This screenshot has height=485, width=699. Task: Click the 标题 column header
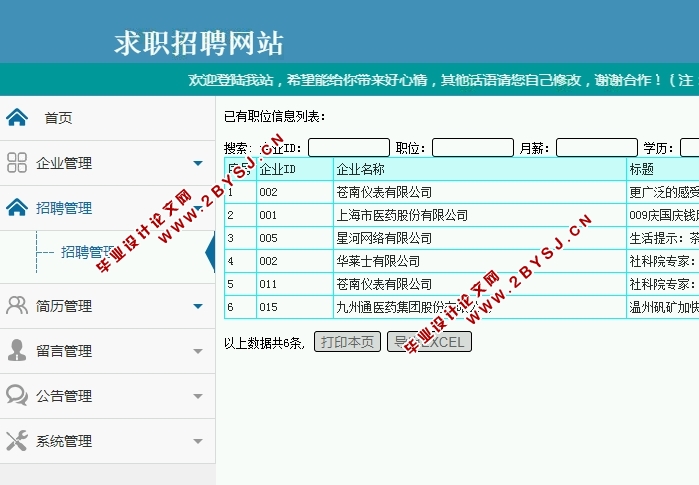(x=663, y=169)
